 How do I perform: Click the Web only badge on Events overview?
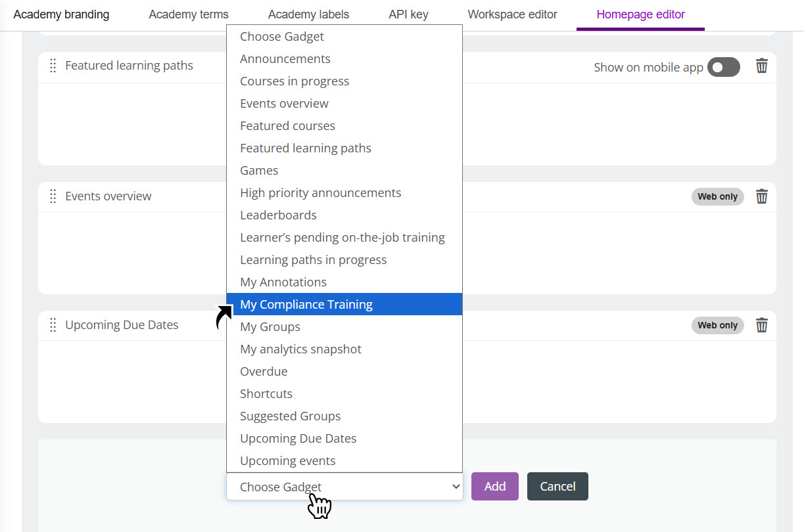[x=717, y=196]
